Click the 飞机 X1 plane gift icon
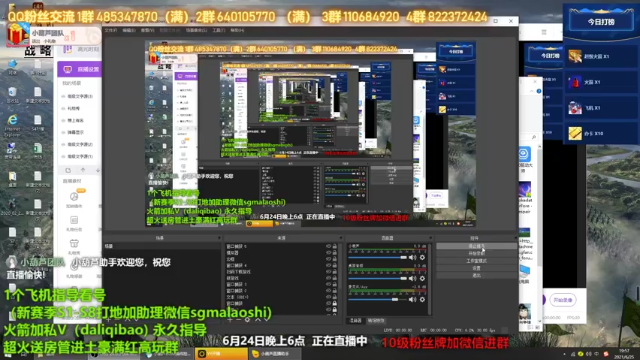The image size is (640, 360). point(575,108)
